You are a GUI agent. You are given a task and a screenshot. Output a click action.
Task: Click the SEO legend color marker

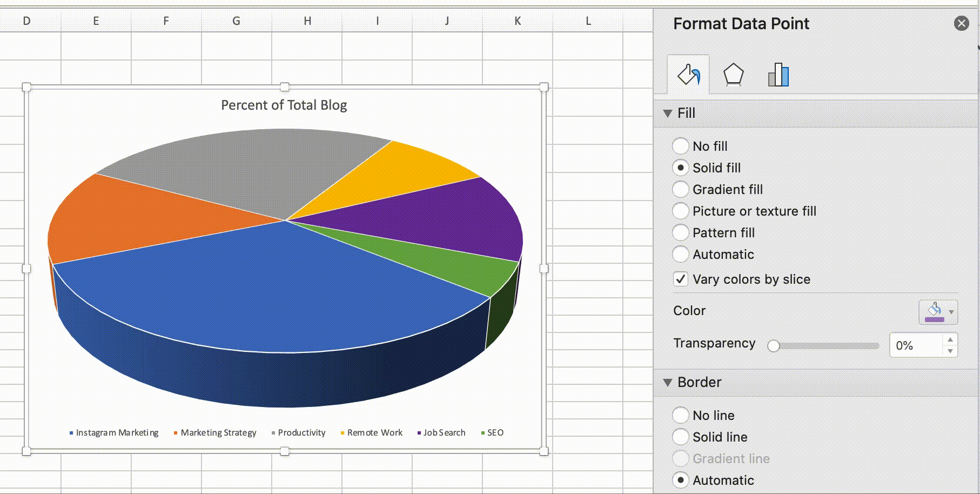(x=484, y=432)
